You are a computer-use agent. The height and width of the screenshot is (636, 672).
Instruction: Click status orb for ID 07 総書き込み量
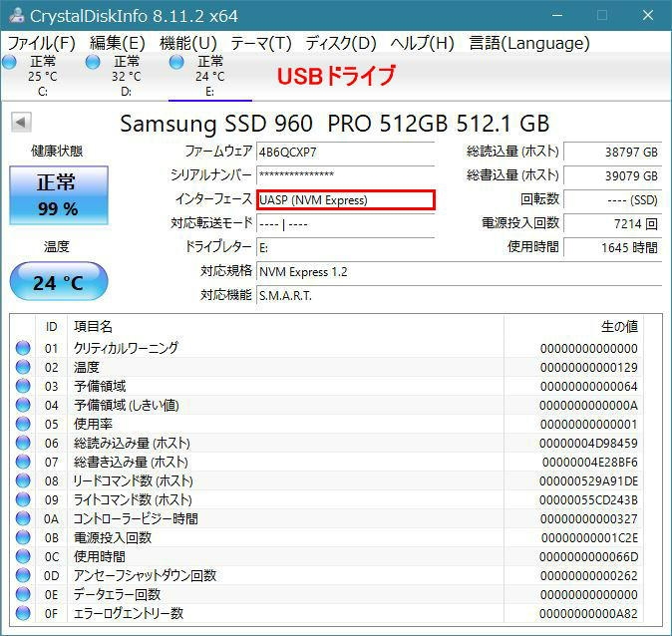coord(23,462)
